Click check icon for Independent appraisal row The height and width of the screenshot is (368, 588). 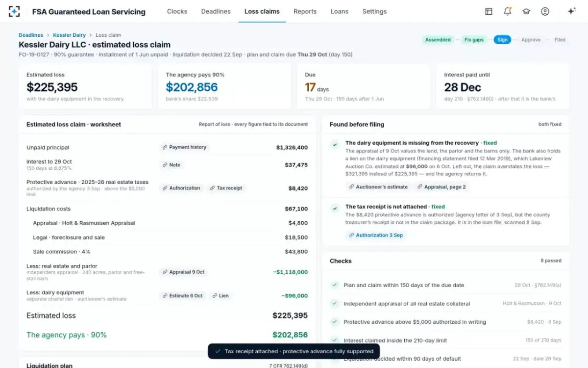(x=335, y=303)
